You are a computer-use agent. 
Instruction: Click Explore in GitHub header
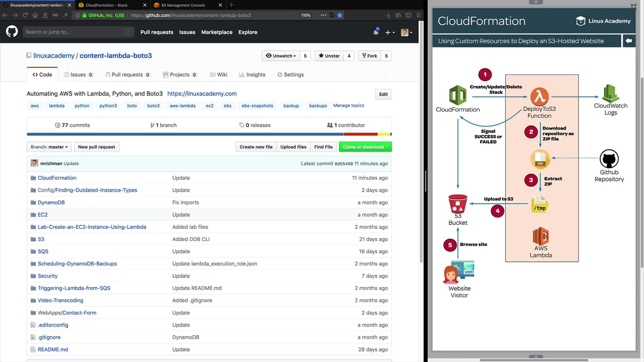248,32
